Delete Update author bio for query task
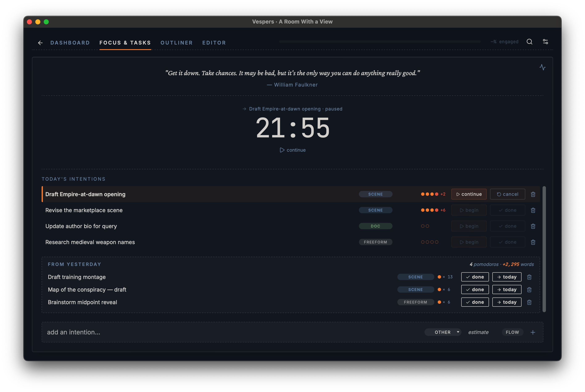Screen dimensions: 585x392 tap(533, 226)
